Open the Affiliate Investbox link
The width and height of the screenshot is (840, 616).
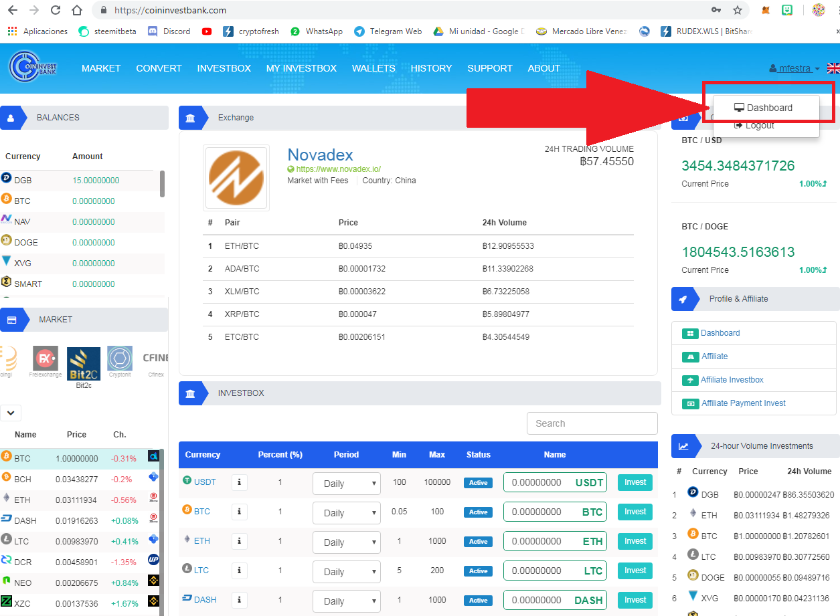(732, 380)
